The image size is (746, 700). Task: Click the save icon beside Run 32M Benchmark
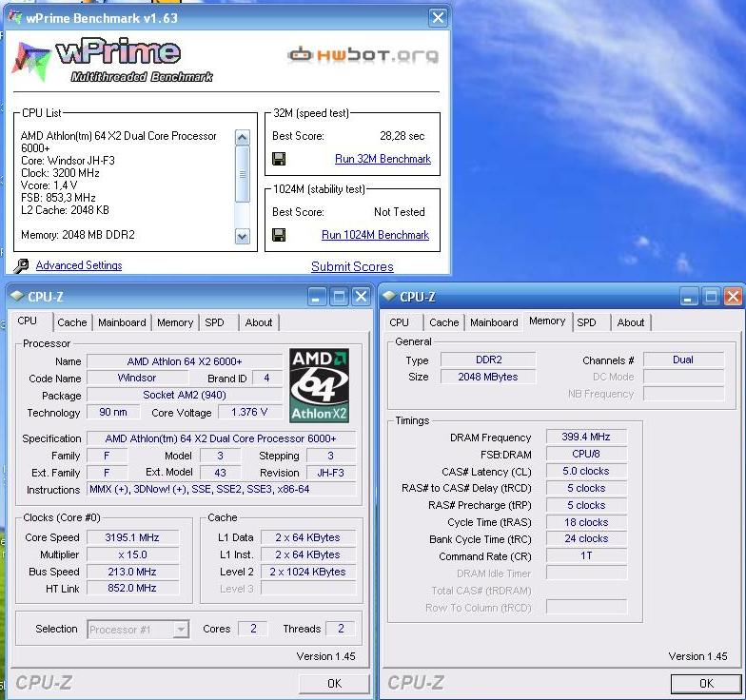click(279, 159)
